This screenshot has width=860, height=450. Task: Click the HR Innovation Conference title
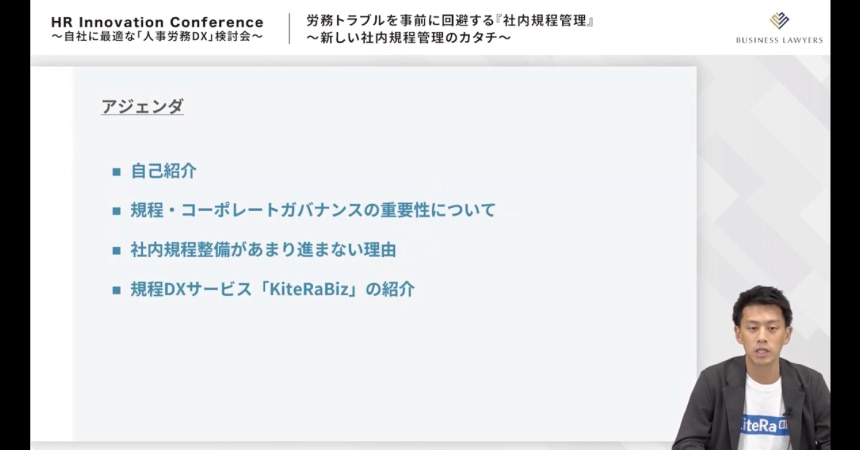point(157,21)
